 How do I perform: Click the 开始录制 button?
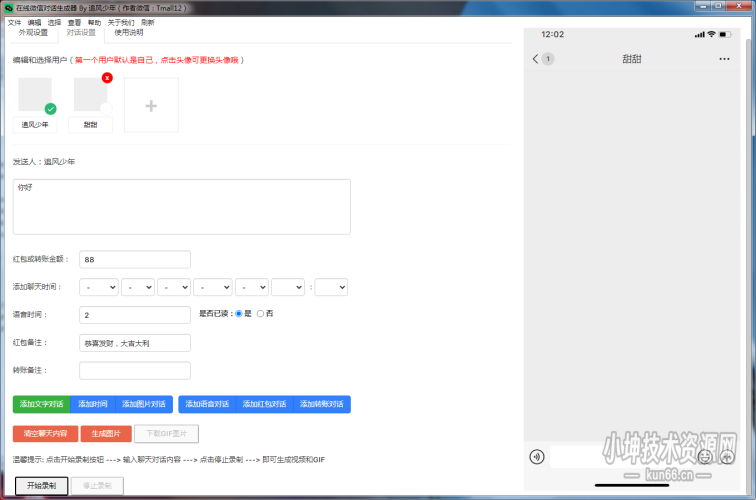pyautogui.click(x=41, y=486)
